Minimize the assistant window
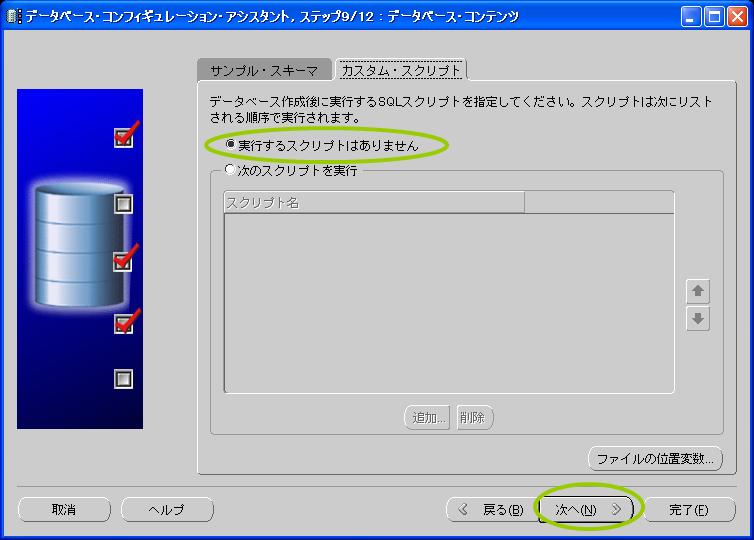 691,17
